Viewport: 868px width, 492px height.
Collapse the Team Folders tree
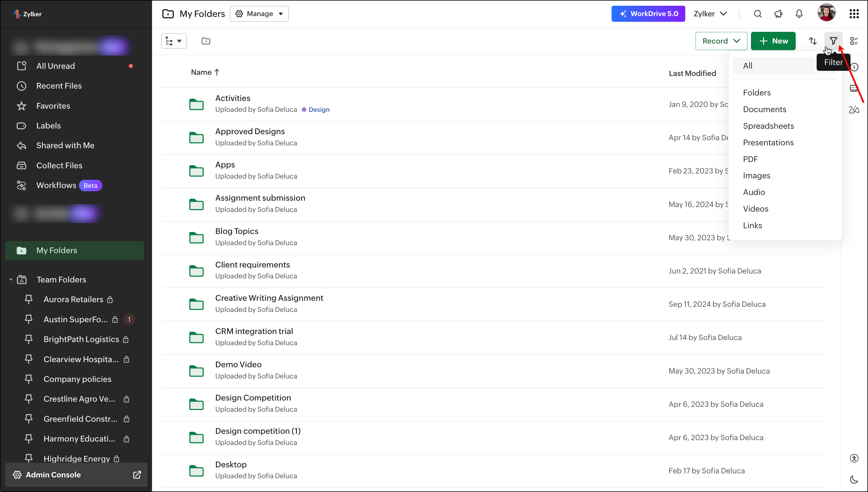coord(11,280)
